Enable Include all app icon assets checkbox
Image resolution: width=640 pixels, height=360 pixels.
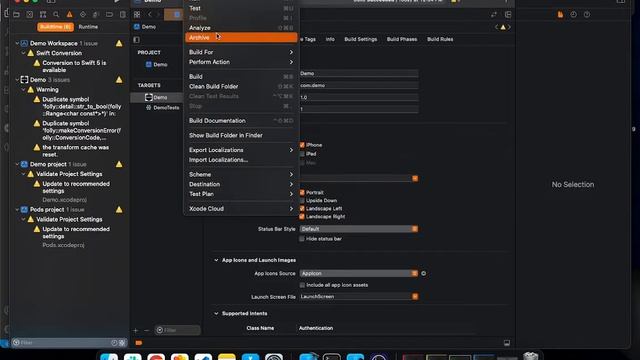302,285
